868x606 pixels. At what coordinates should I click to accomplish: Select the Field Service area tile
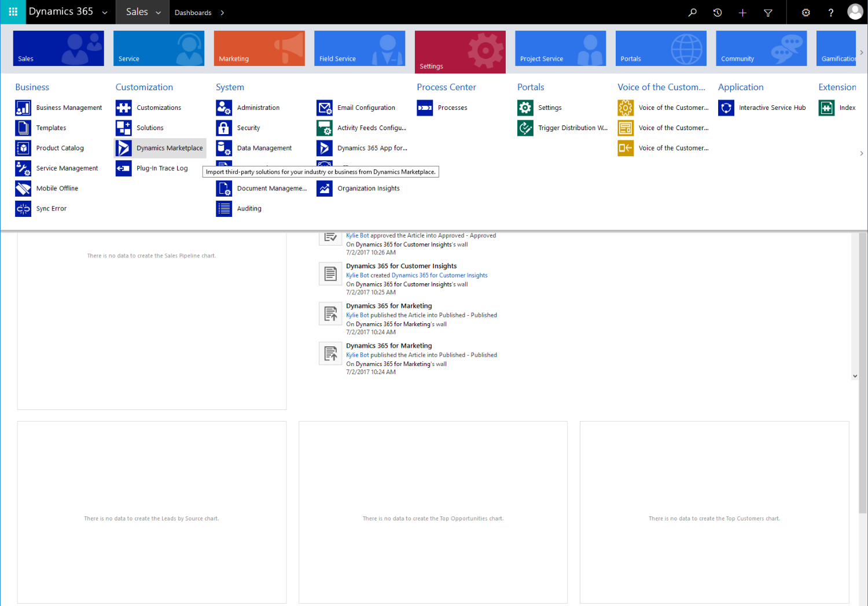(x=359, y=49)
